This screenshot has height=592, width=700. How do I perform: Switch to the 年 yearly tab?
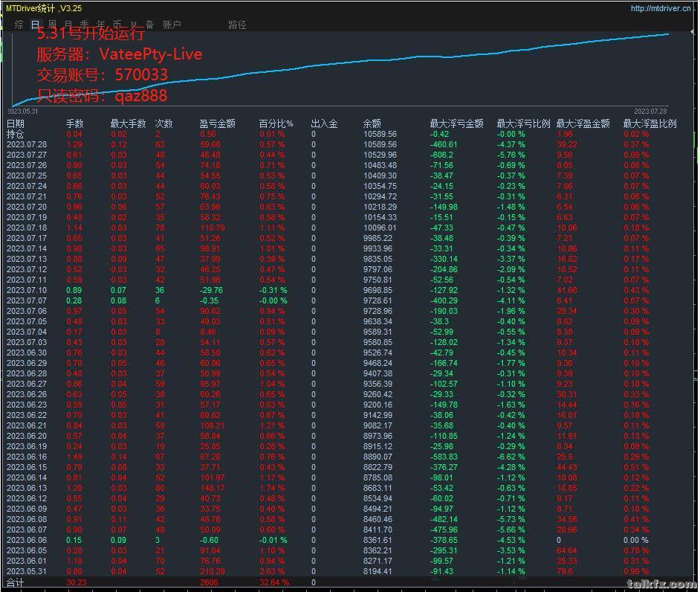click(x=101, y=25)
